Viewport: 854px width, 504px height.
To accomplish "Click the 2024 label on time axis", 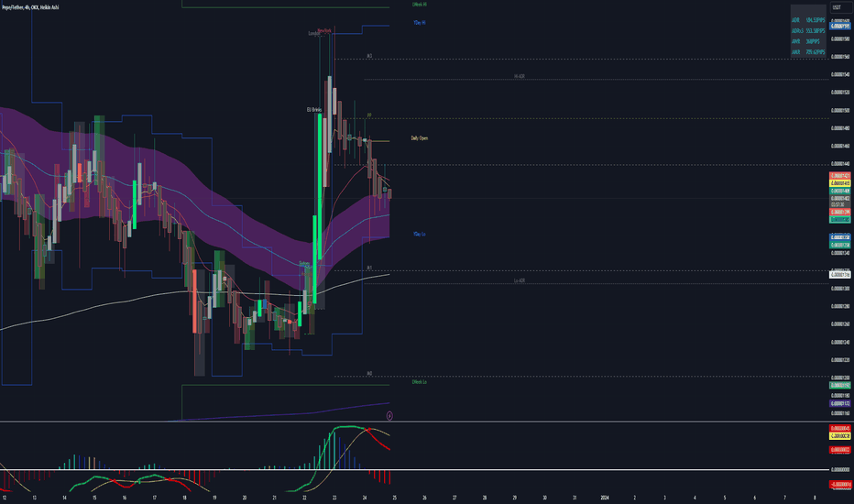I will [604, 498].
